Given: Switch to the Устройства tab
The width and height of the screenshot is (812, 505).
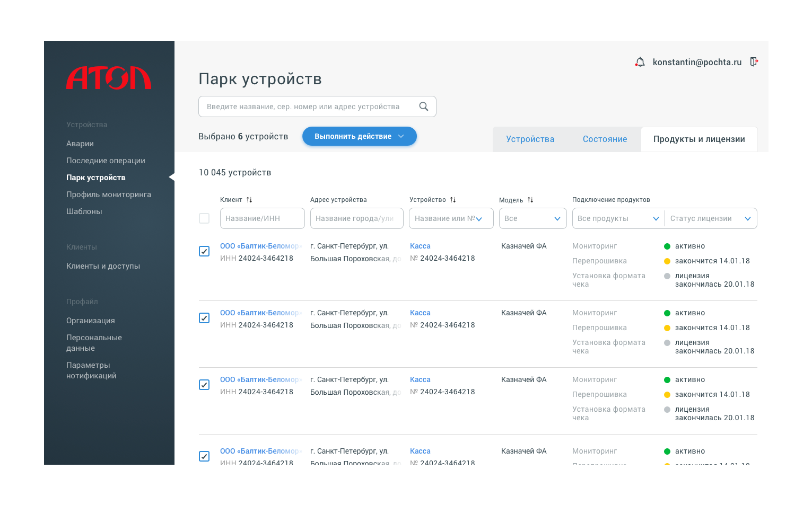Looking at the screenshot, I should click(x=530, y=139).
